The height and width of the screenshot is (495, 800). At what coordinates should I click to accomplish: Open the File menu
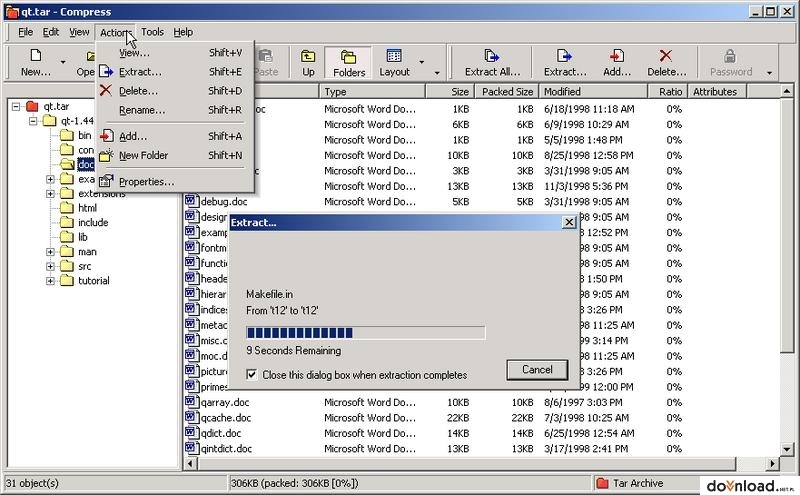tap(26, 32)
